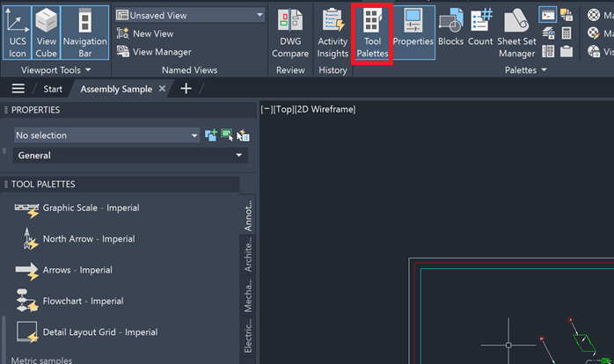Open the [2D Wireframe] visual style menu
Image resolution: width=614 pixels, height=364 pixels.
pos(325,109)
